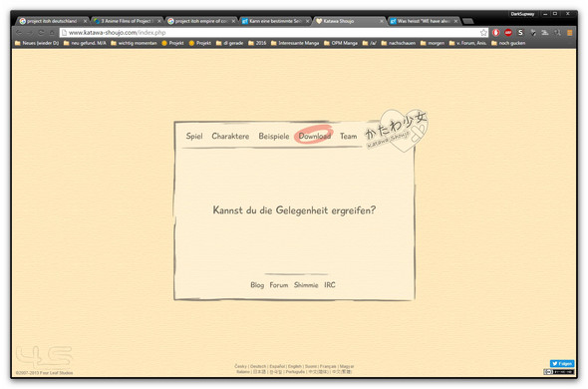Click the S extension icon in toolbar

tap(520, 33)
